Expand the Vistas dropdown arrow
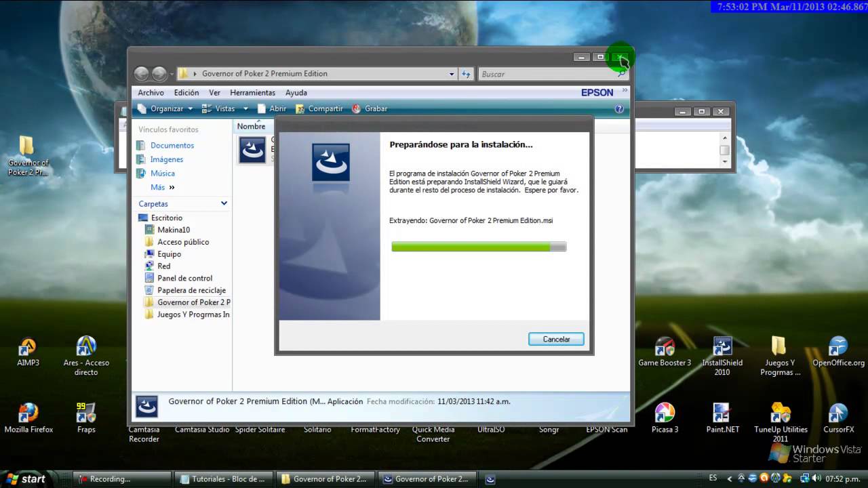 click(x=245, y=108)
